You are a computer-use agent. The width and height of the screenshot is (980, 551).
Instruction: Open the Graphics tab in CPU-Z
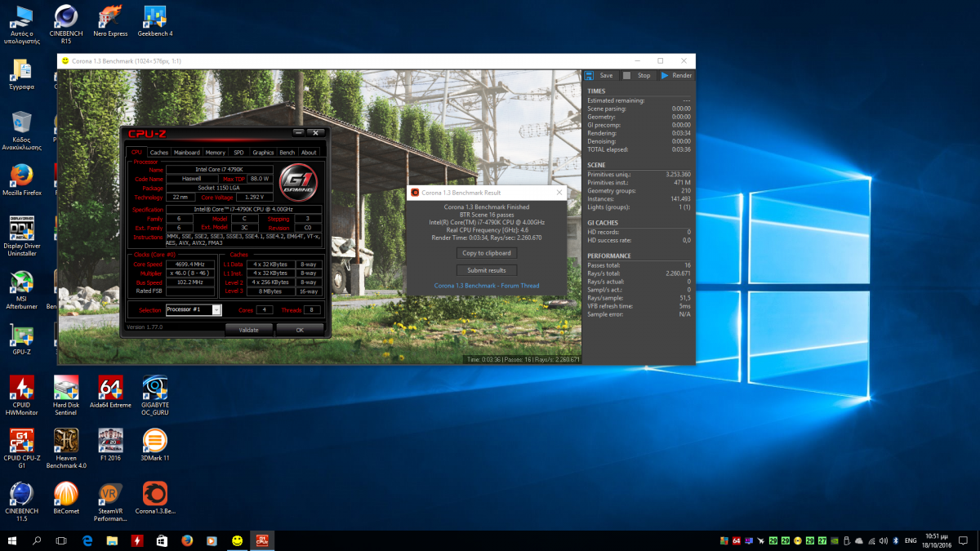click(x=263, y=153)
